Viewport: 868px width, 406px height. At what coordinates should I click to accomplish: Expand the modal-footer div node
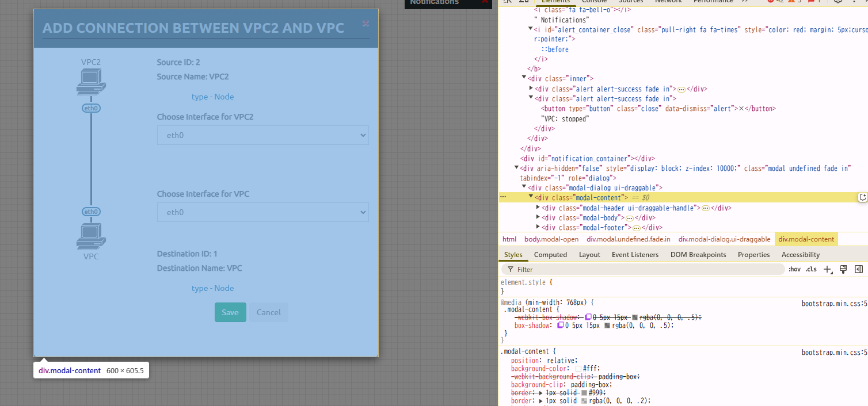tap(538, 227)
